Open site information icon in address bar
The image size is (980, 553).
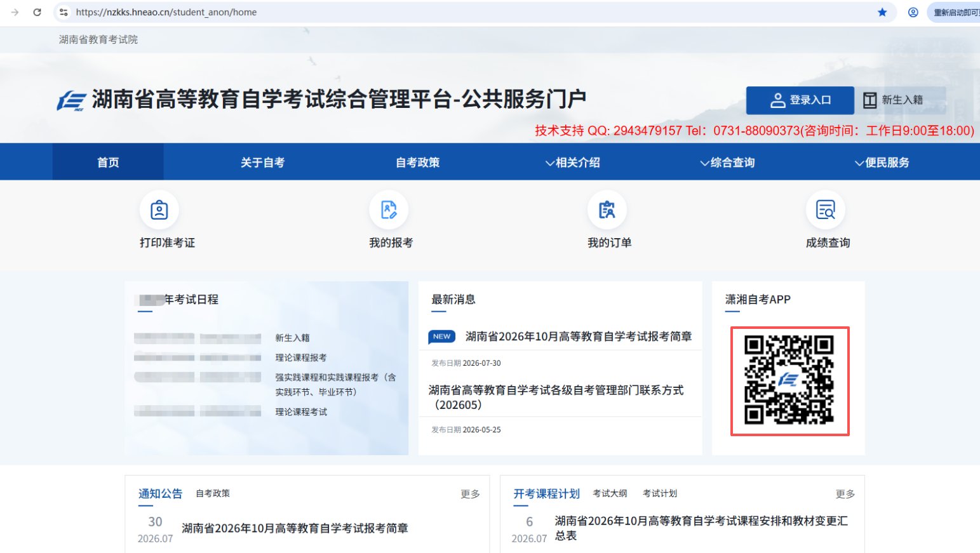(64, 12)
